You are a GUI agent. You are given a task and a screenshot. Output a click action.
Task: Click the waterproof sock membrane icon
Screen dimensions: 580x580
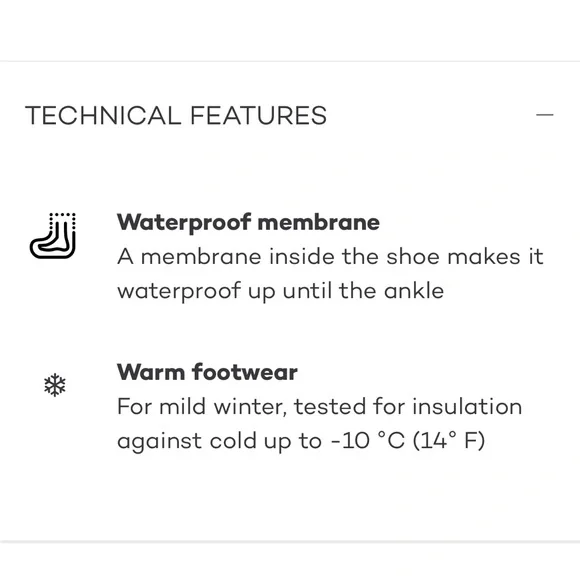53,236
